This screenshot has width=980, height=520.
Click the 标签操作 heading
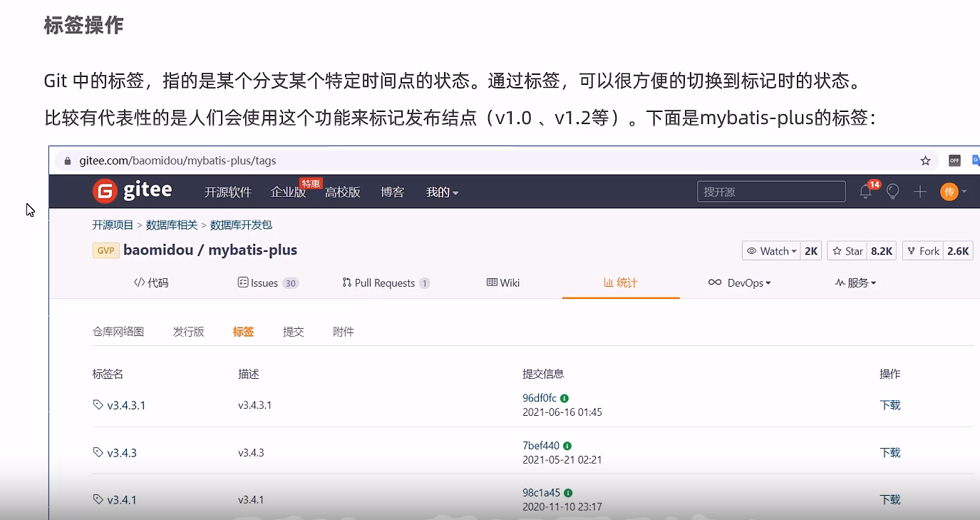click(x=83, y=25)
